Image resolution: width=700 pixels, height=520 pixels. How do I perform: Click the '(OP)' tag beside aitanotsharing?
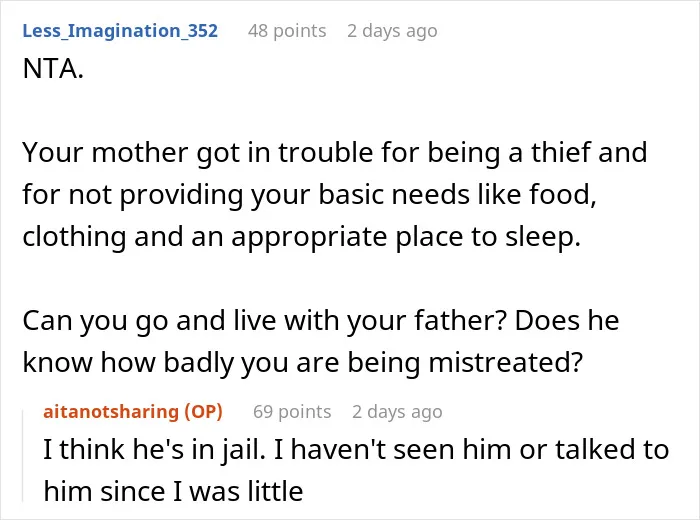pyautogui.click(x=203, y=411)
